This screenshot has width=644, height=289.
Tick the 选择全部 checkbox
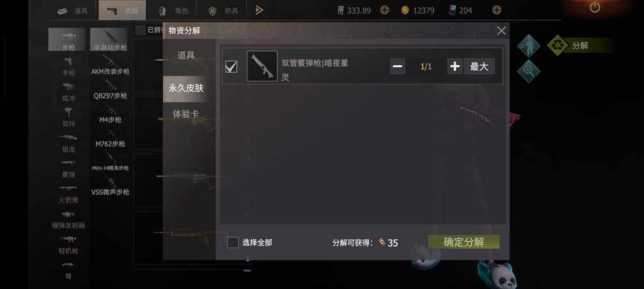pos(233,243)
